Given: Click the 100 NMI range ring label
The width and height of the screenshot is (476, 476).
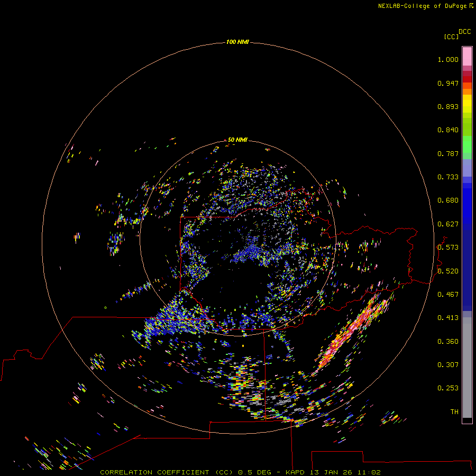Looking at the screenshot, I should [x=237, y=42].
